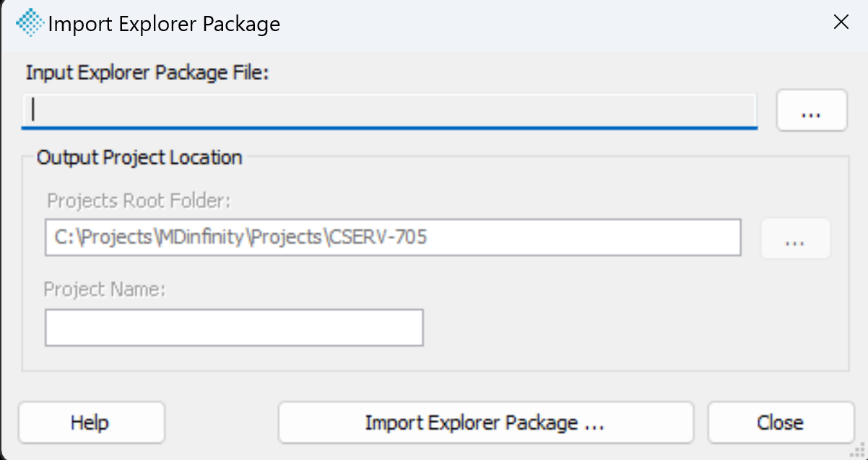Open Help for this dialog
This screenshot has height=460, width=868.
pyautogui.click(x=92, y=422)
